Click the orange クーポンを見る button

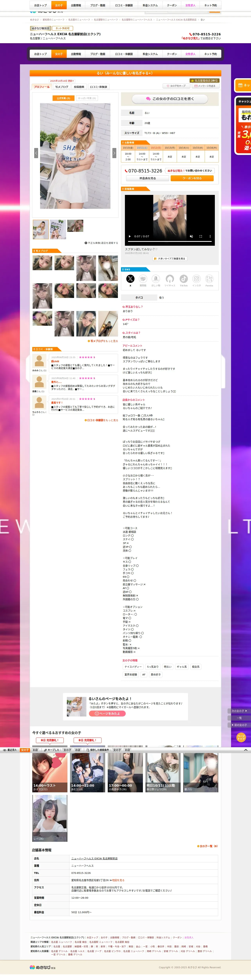coord(192,178)
